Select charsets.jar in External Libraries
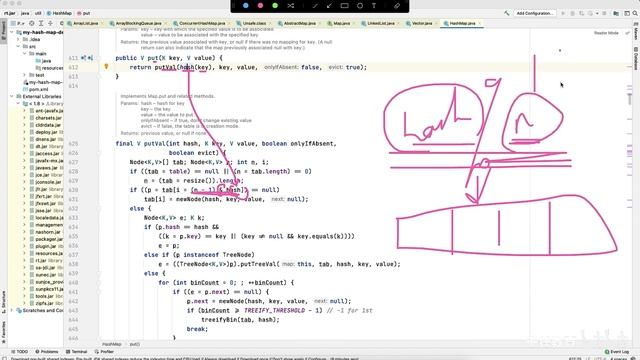 pyautogui.click(x=45, y=118)
